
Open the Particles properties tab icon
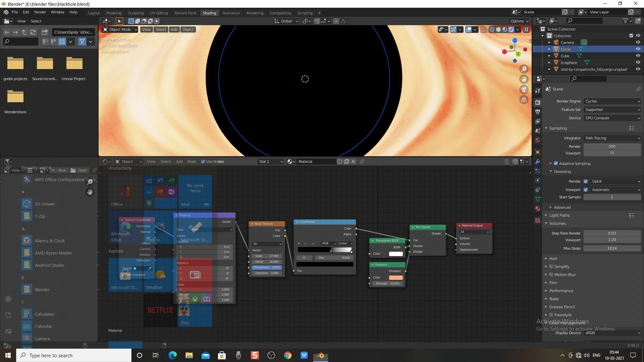pos(538,171)
